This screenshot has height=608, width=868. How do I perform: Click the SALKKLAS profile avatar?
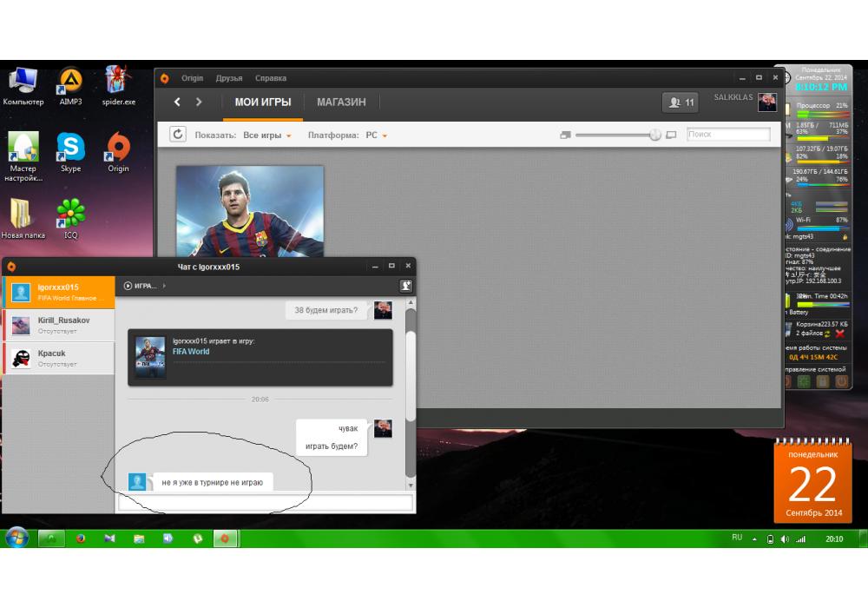point(766,102)
